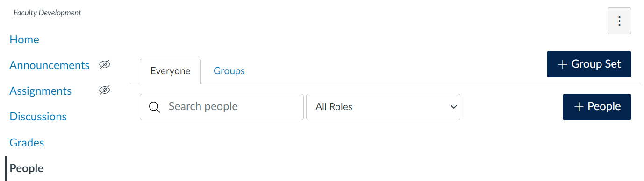The height and width of the screenshot is (181, 644).
Task: Click the hidden-eye icon beside Announcements
Action: [x=105, y=65]
